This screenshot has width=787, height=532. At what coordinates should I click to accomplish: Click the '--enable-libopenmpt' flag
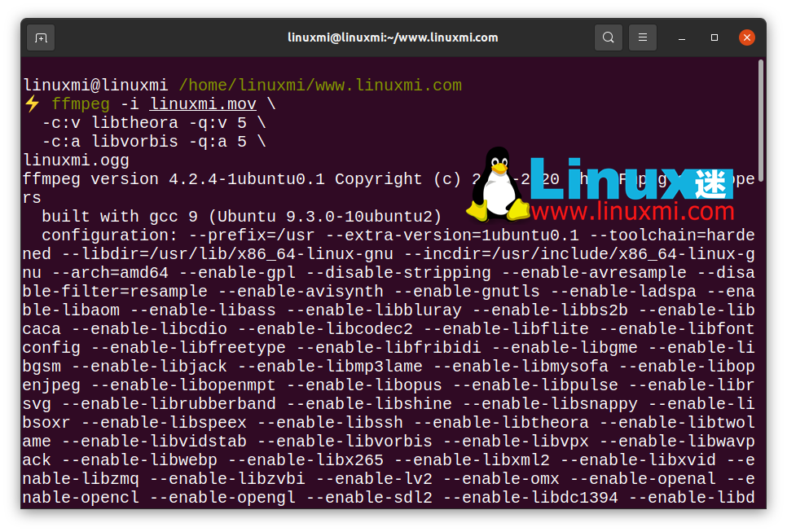tap(183, 385)
